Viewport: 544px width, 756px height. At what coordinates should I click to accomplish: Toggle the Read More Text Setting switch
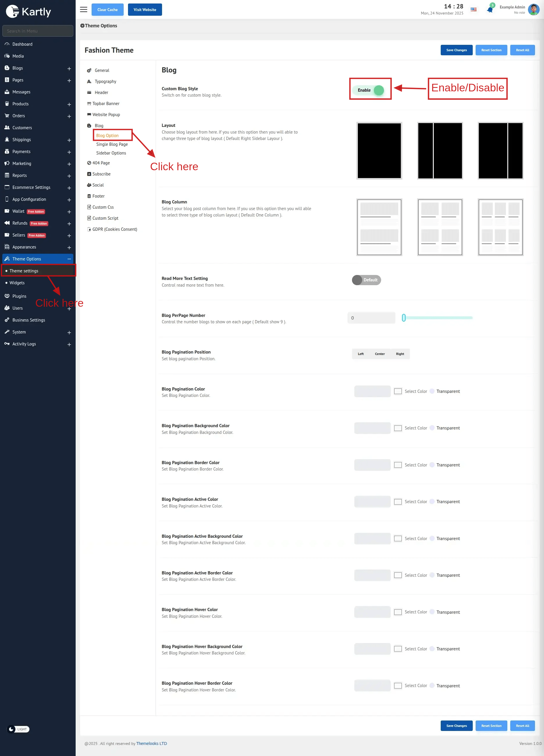(366, 280)
